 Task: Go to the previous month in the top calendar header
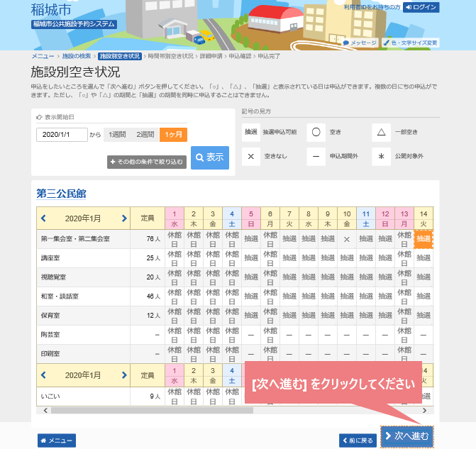(x=43, y=218)
